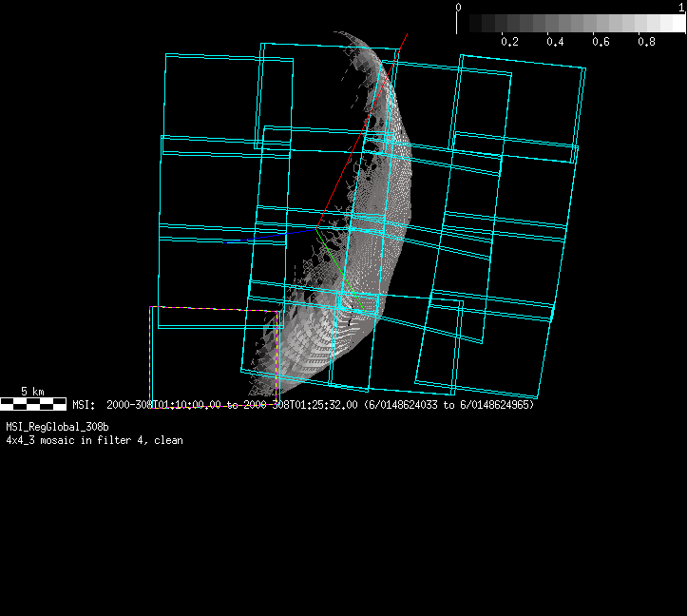
Task: Click the clock range text in parentheses
Action: (x=449, y=405)
